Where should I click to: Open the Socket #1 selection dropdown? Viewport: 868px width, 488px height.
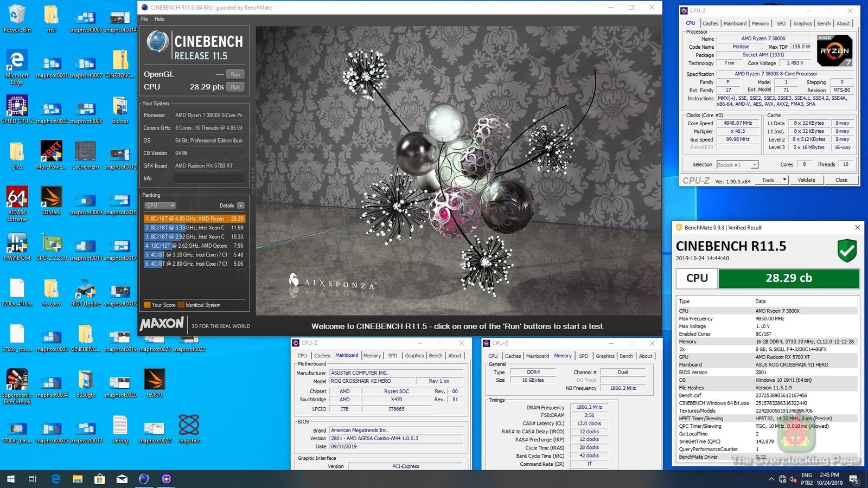tap(737, 165)
